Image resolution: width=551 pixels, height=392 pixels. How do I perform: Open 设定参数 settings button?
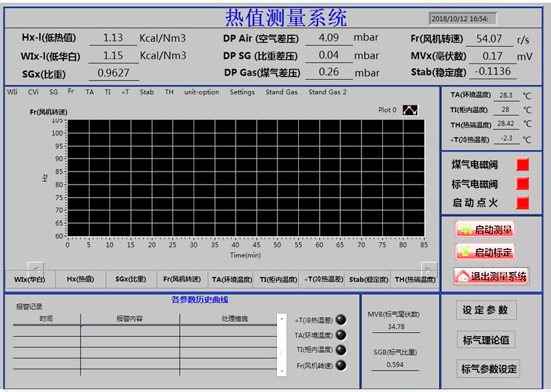point(486,310)
